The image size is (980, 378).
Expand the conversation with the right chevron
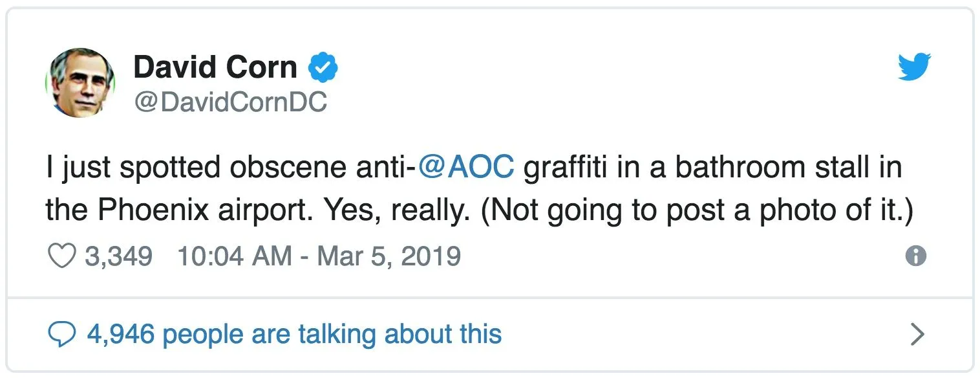coord(917,334)
